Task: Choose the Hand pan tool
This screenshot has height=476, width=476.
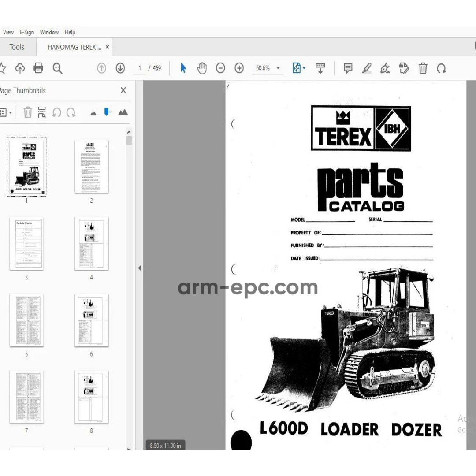Action: click(x=202, y=68)
